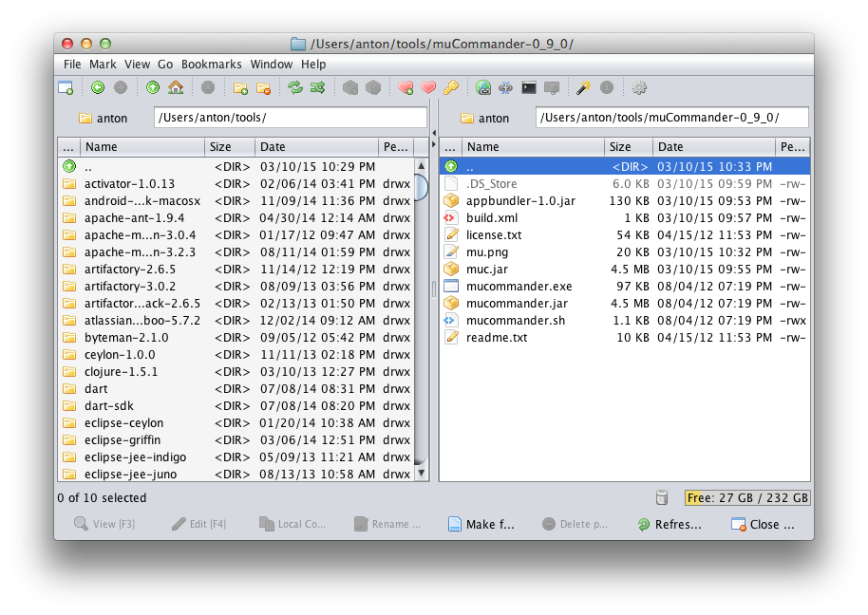The image size is (868, 615).
Task: Unmark files using folder-minus icon
Action: click(x=263, y=88)
